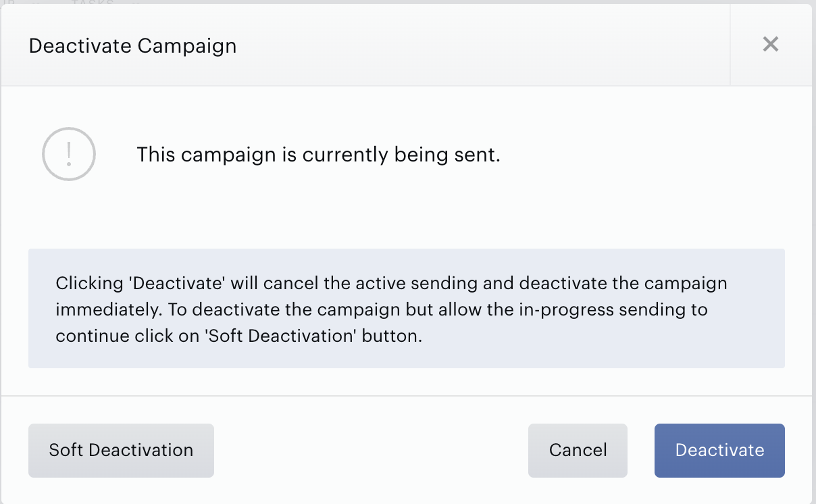The image size is (816, 504).
Task: Dismiss the modal using the gray X icon
Action: click(x=771, y=45)
